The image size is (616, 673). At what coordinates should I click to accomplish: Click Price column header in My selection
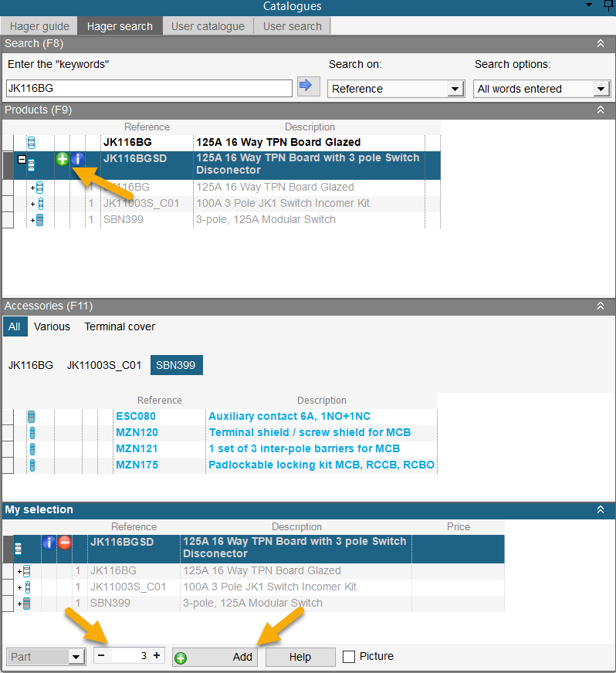pos(459,527)
